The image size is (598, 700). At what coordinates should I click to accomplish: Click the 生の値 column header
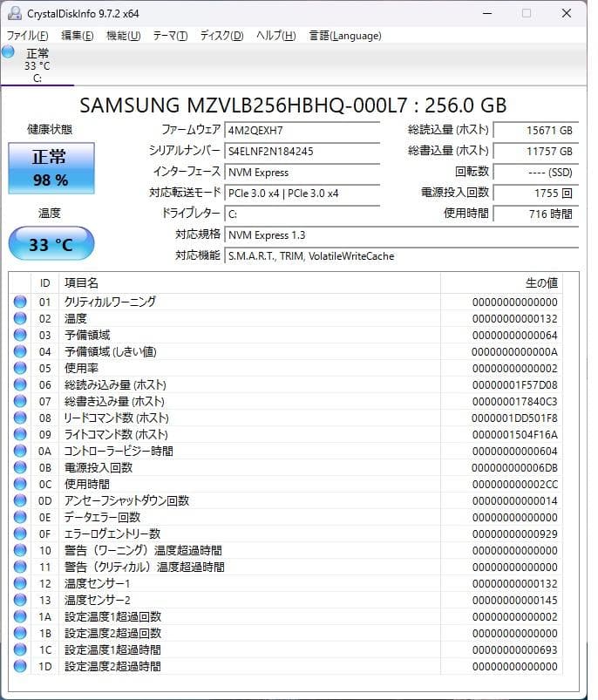tap(501, 283)
